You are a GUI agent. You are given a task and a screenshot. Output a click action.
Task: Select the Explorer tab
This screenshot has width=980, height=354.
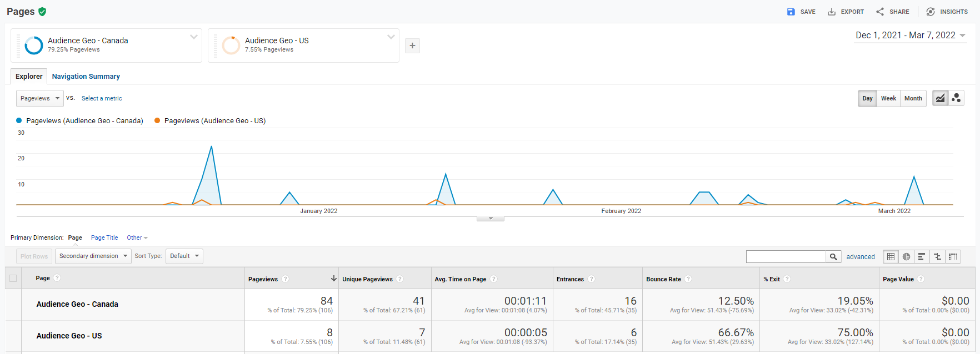point(29,77)
